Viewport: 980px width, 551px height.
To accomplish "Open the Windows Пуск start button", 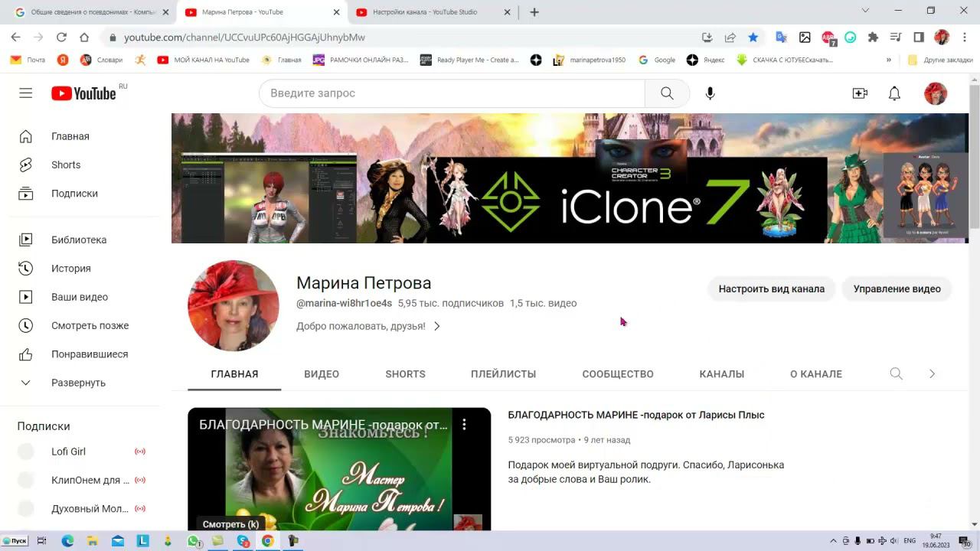I will coord(15,540).
